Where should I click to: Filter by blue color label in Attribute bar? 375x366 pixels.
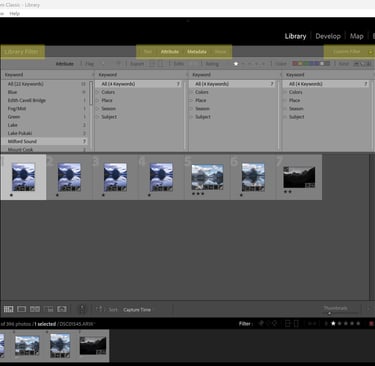point(311,64)
